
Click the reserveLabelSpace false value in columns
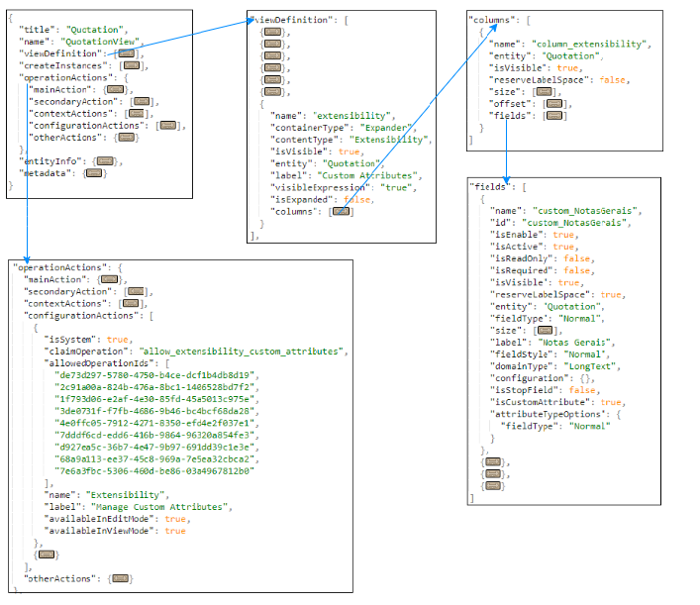click(612, 80)
